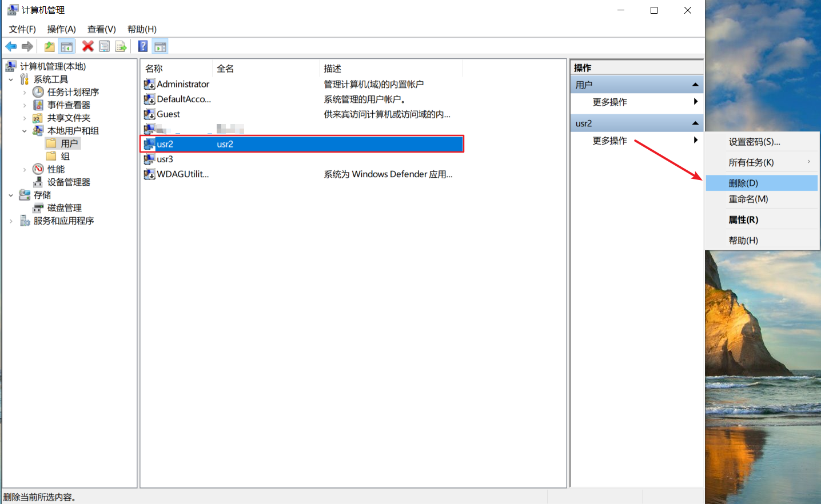Click the 磁盘管理 icon in the tree
The image size is (821, 504).
[x=38, y=208]
